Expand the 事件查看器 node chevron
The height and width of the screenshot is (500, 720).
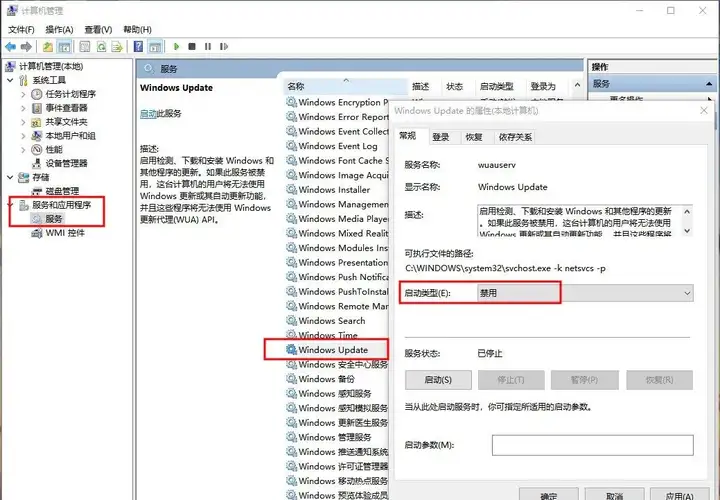click(23, 108)
